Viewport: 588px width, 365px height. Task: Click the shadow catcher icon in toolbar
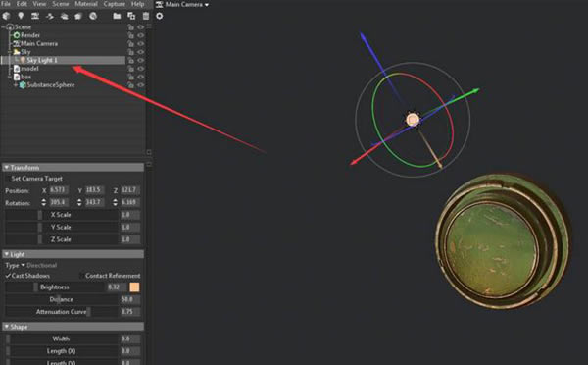(78, 16)
